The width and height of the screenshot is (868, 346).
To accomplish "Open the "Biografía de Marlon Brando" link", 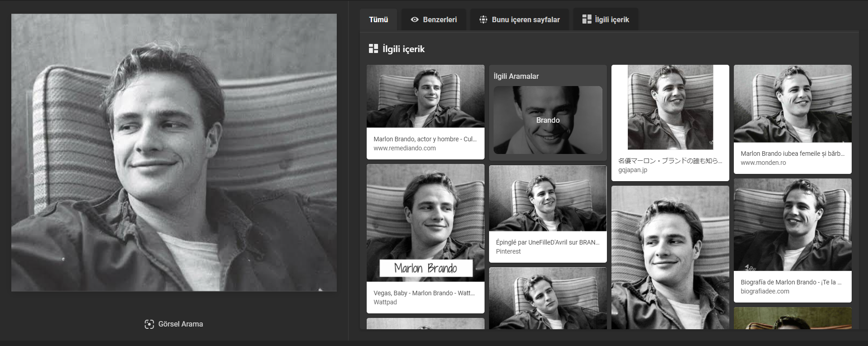I will tap(791, 282).
